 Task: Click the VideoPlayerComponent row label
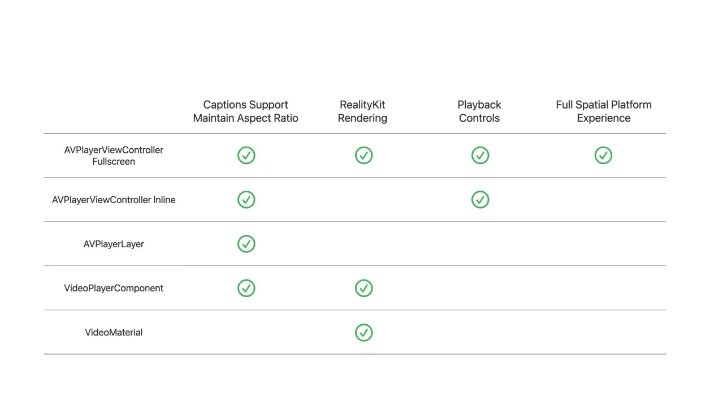(114, 288)
